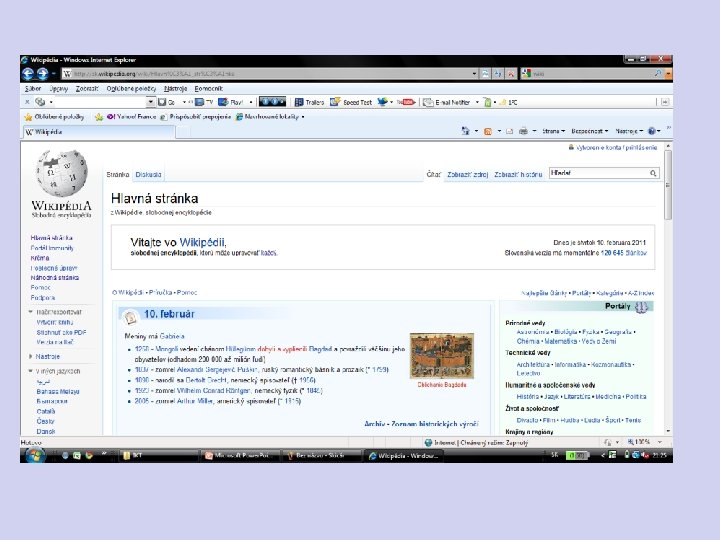Click the Zobraziť zdroj tab
Screen dimensions: 720x540
pos(467,174)
